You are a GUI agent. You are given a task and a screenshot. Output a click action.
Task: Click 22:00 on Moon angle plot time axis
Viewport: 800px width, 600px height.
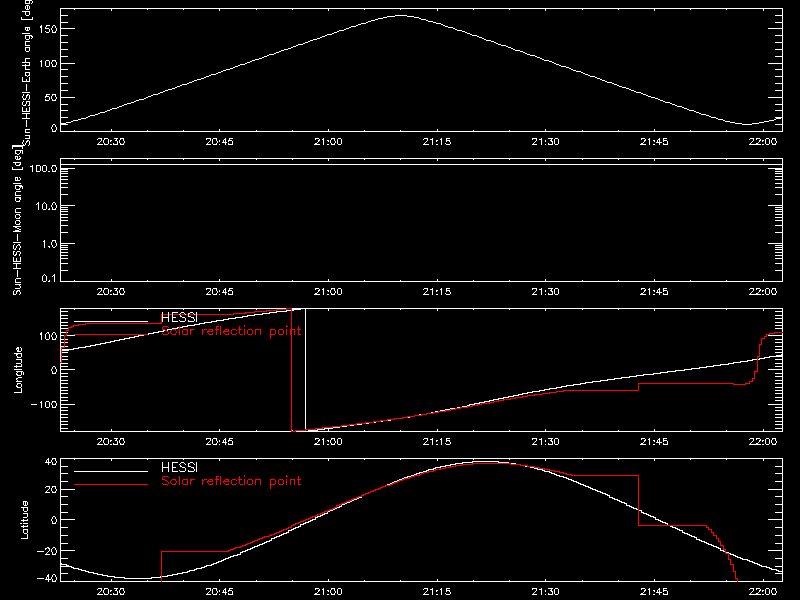[763, 292]
